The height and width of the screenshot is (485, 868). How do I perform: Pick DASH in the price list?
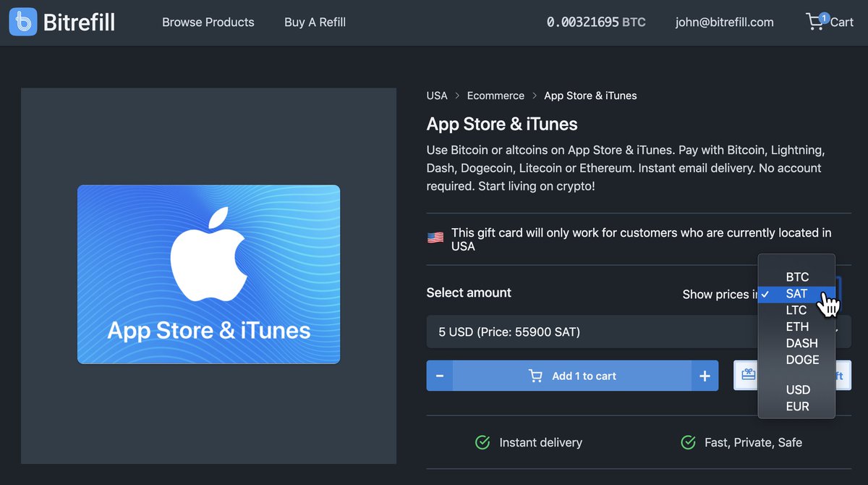coord(796,343)
